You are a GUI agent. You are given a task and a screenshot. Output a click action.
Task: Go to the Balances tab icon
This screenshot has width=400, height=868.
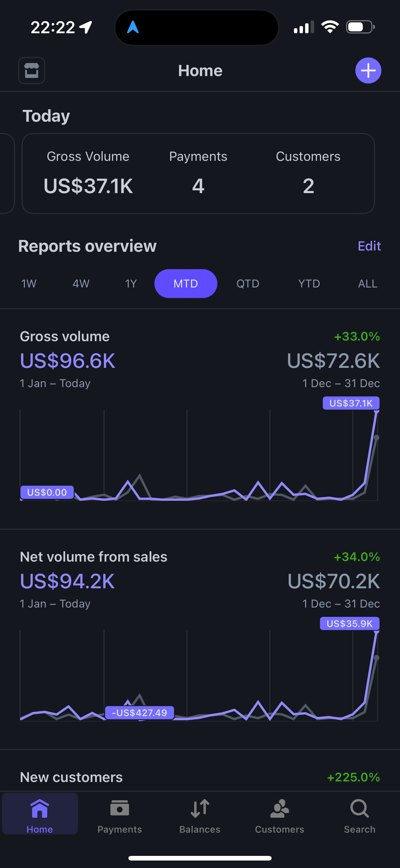pyautogui.click(x=200, y=809)
